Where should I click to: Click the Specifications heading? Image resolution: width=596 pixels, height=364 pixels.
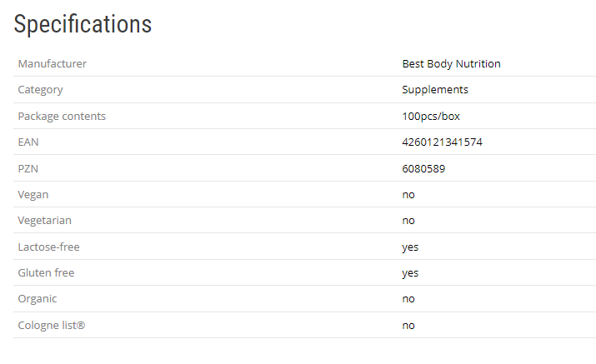[83, 24]
